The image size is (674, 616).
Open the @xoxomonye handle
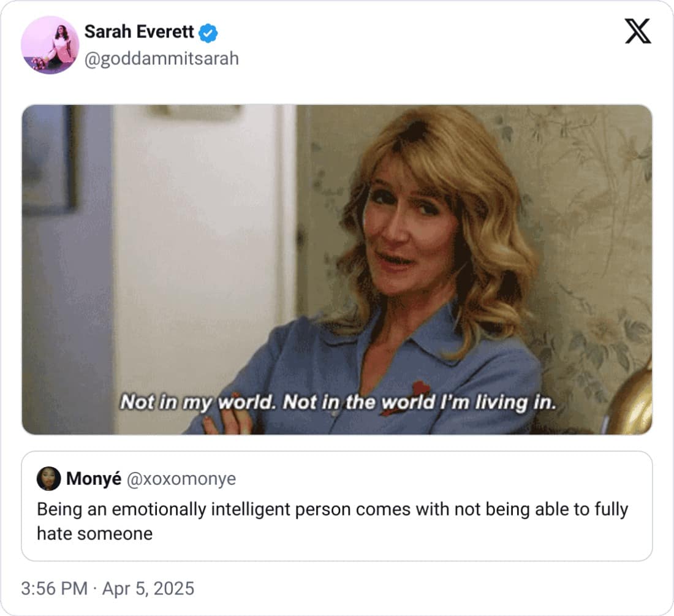point(181,479)
